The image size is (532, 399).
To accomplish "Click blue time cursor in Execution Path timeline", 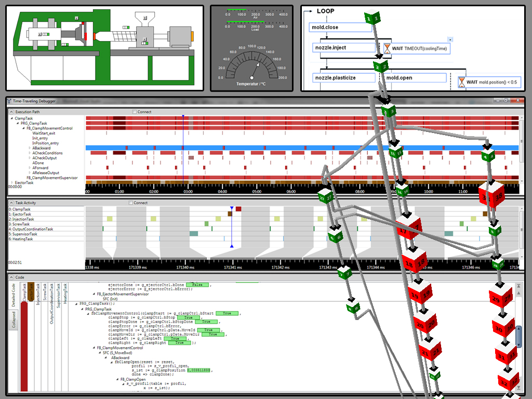I will coord(183,149).
